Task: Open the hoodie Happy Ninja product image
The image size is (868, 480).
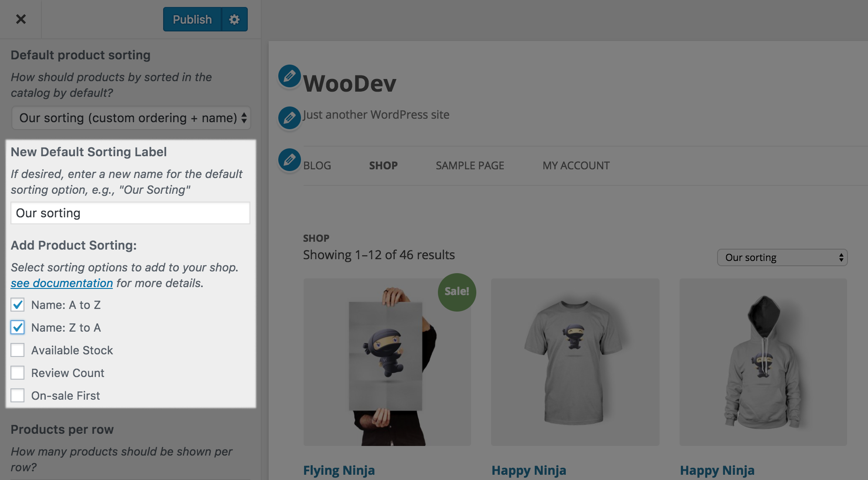Action: click(x=763, y=362)
